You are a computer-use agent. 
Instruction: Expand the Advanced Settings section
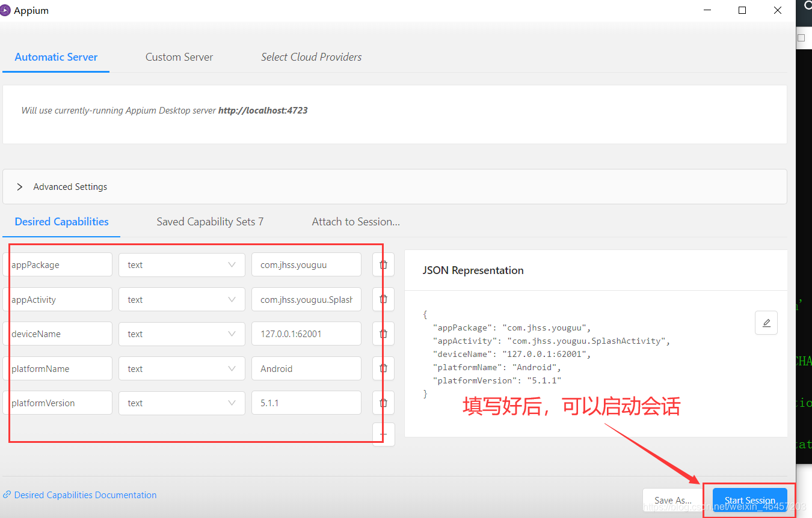[395, 187]
